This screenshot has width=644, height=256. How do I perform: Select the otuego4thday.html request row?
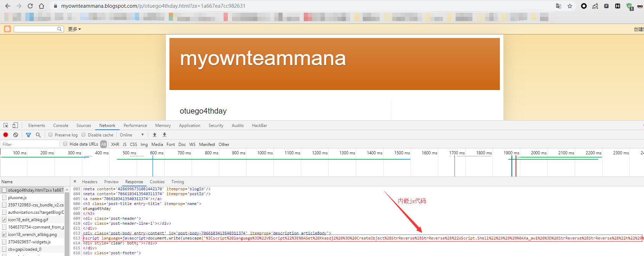point(33,190)
